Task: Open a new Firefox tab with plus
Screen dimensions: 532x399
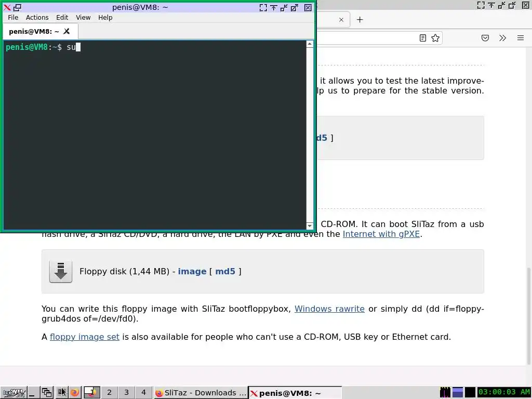Action: tap(360, 20)
